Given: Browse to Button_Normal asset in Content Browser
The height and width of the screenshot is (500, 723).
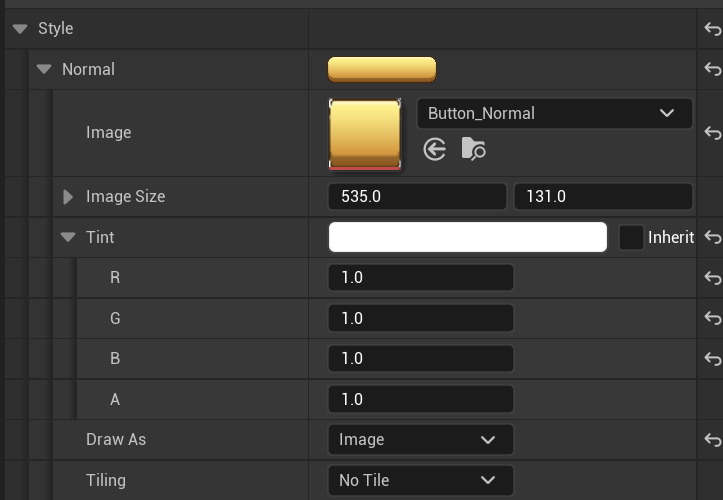Looking at the screenshot, I should click(473, 149).
